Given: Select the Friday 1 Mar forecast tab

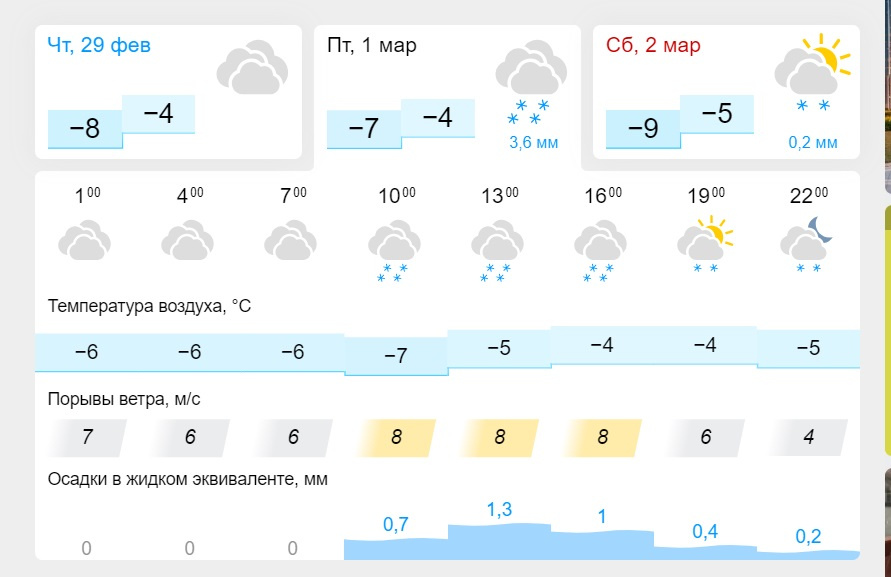Looking at the screenshot, I should click(373, 46).
